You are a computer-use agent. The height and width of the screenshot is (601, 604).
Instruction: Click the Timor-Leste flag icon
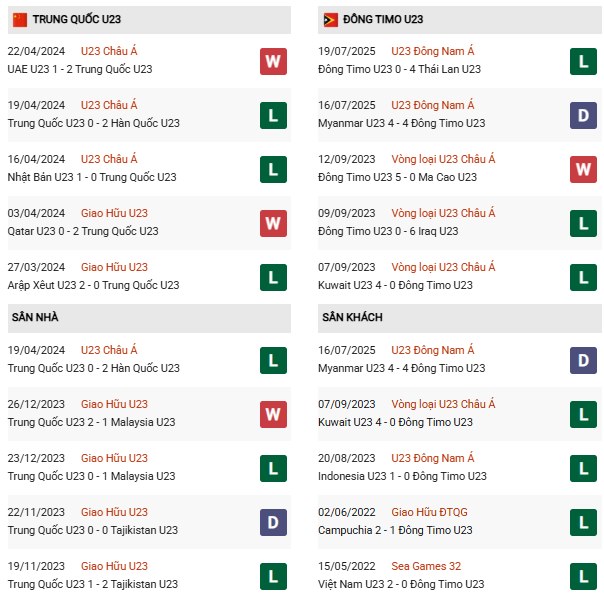(330, 20)
